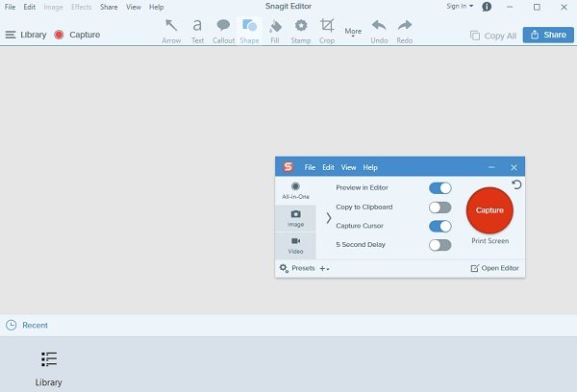
Task: Open the Sign In dropdown
Action: [x=460, y=7]
